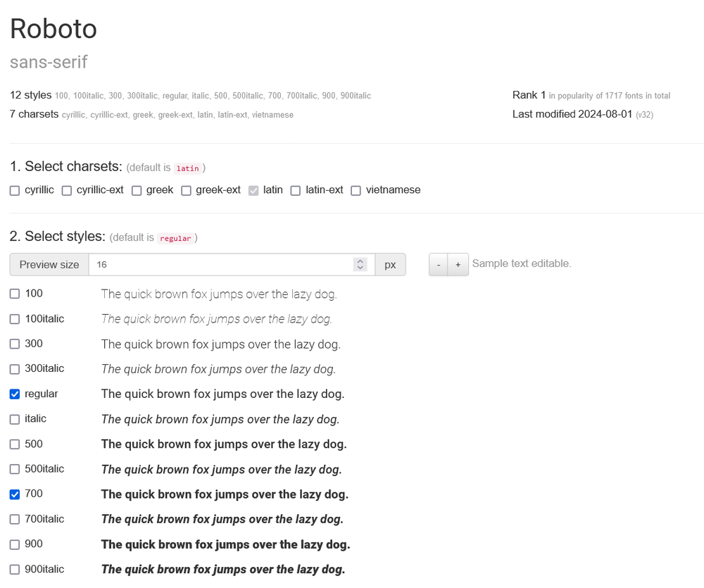Select the 100italic style checkbox

click(15, 319)
